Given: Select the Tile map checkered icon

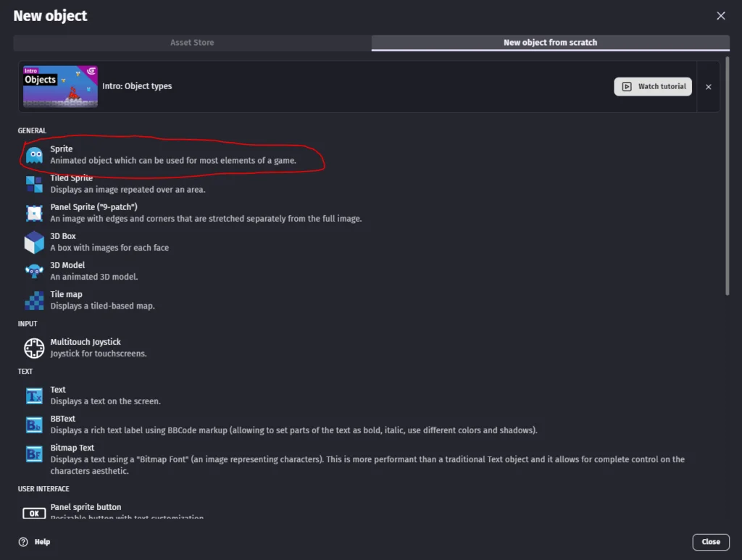Looking at the screenshot, I should tap(34, 300).
